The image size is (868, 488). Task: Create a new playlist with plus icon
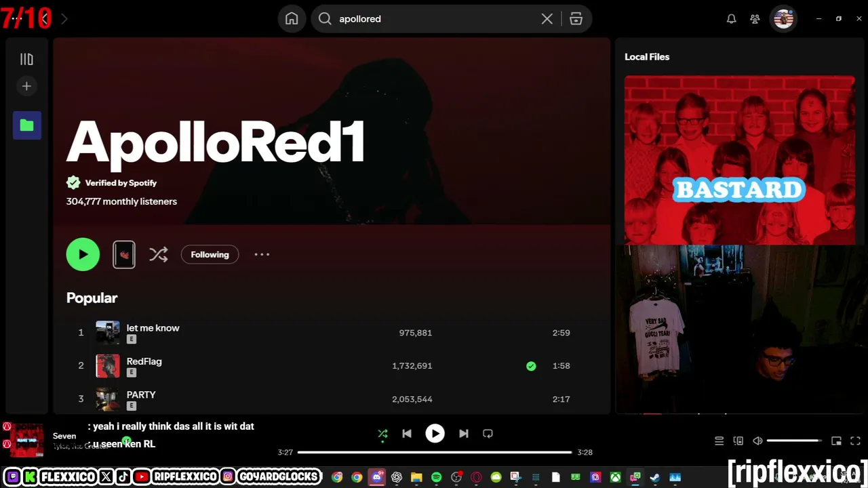(26, 86)
